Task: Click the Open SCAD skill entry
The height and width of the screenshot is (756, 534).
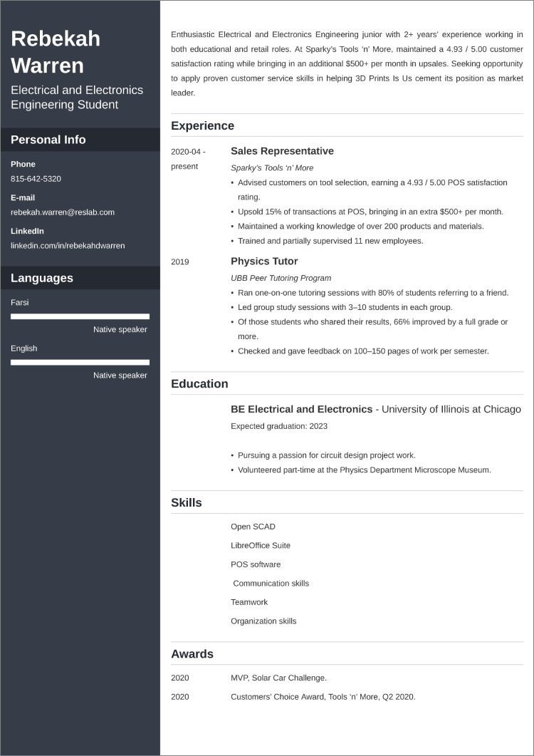Action: point(253,527)
